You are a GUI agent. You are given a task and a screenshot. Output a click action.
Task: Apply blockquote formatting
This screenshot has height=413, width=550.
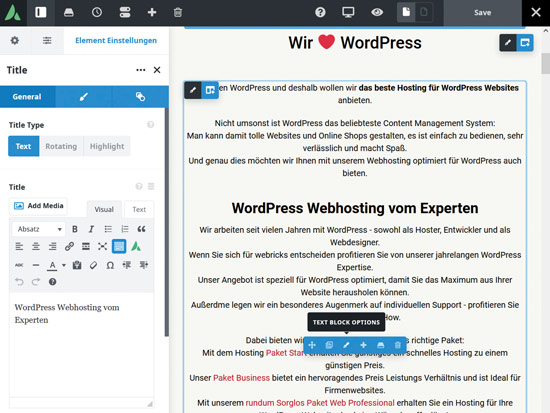tap(141, 229)
